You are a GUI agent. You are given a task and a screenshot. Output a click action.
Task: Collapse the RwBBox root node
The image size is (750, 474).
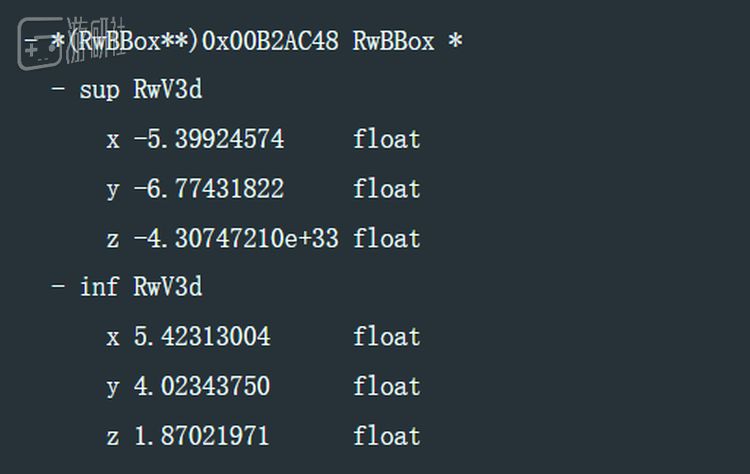(x=30, y=41)
